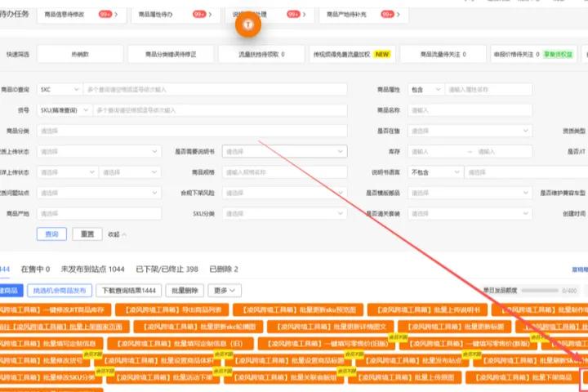The height and width of the screenshot is (392, 588).
Task: Select the 商品流量待关注 quick filter
Action: (x=443, y=54)
